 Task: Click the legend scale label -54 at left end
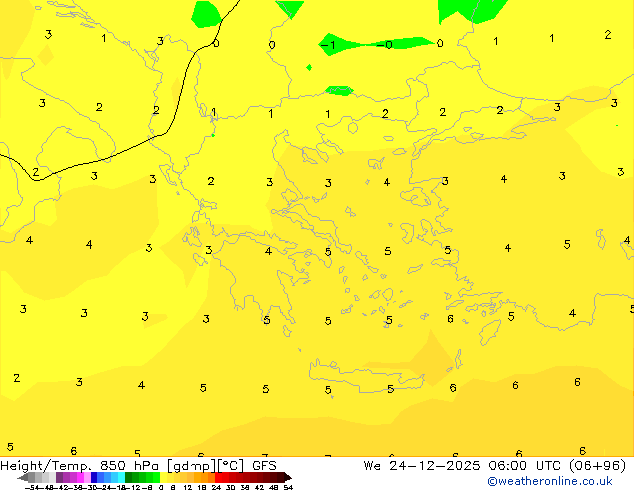[x=32, y=487]
